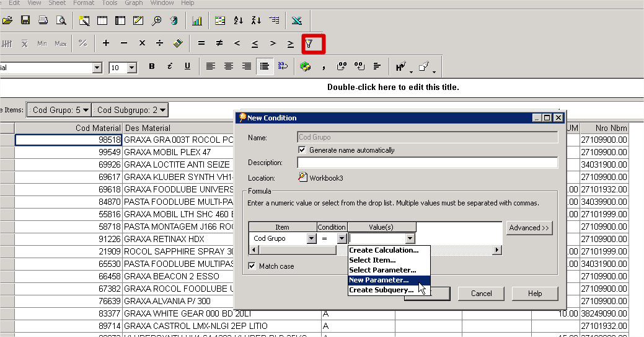
Task: Click the Decrease Decimal places icon
Action: (359, 66)
